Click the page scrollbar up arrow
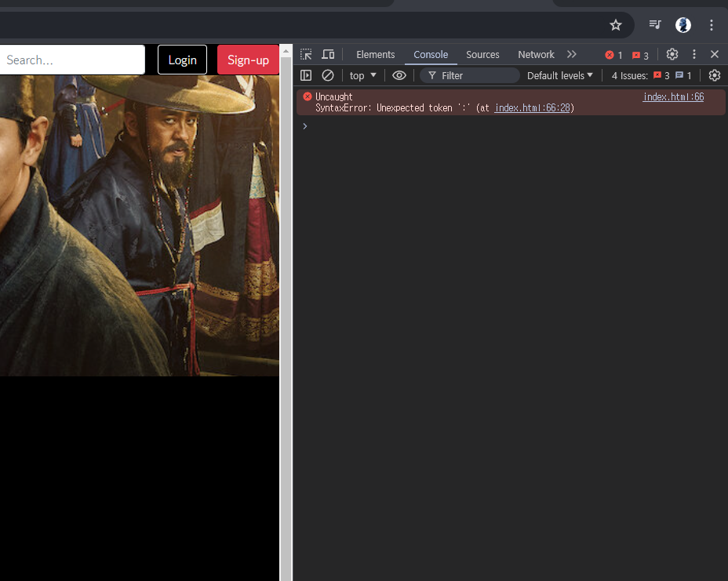728x581 pixels. tap(286, 51)
